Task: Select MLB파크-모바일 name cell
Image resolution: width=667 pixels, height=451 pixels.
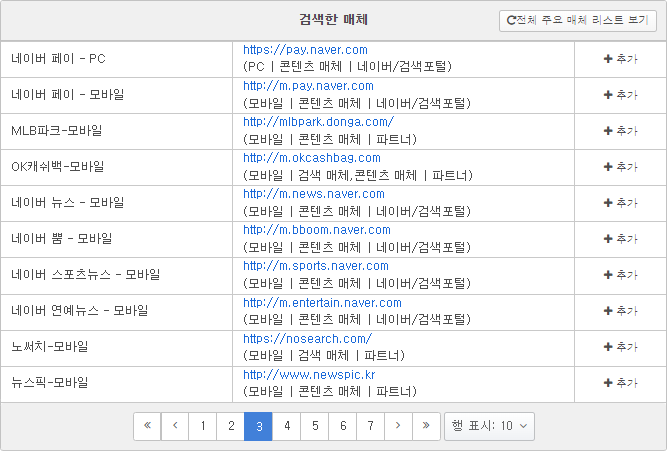Action: point(117,131)
